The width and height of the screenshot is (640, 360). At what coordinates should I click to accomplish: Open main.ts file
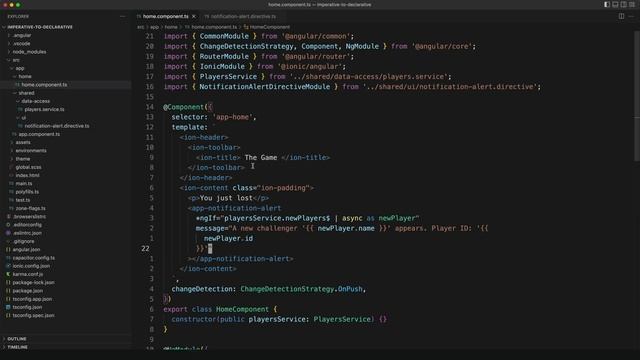tap(24, 183)
